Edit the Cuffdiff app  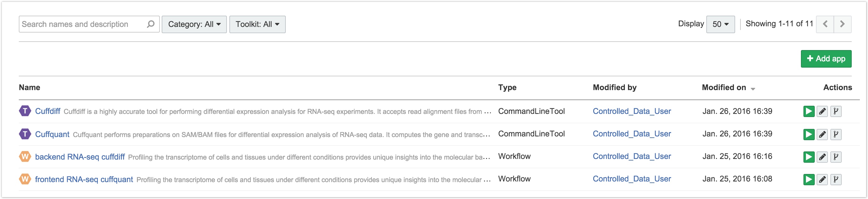point(822,111)
